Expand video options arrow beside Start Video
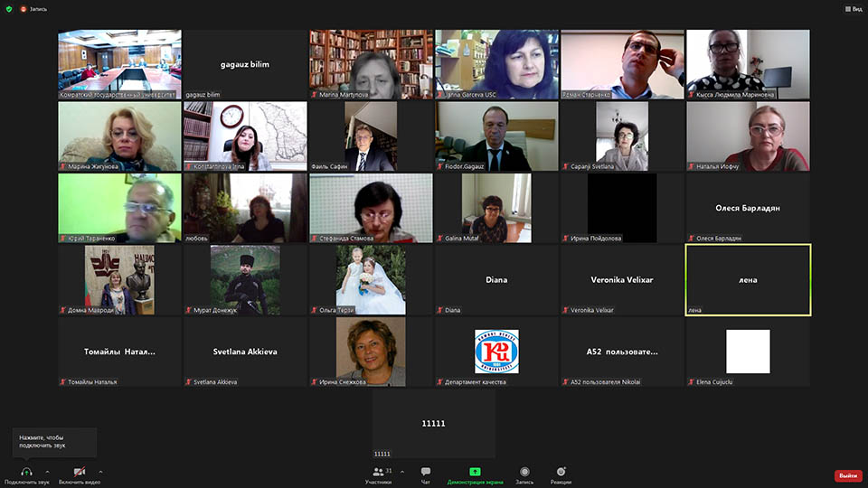The height and width of the screenshot is (488, 868). [100, 471]
